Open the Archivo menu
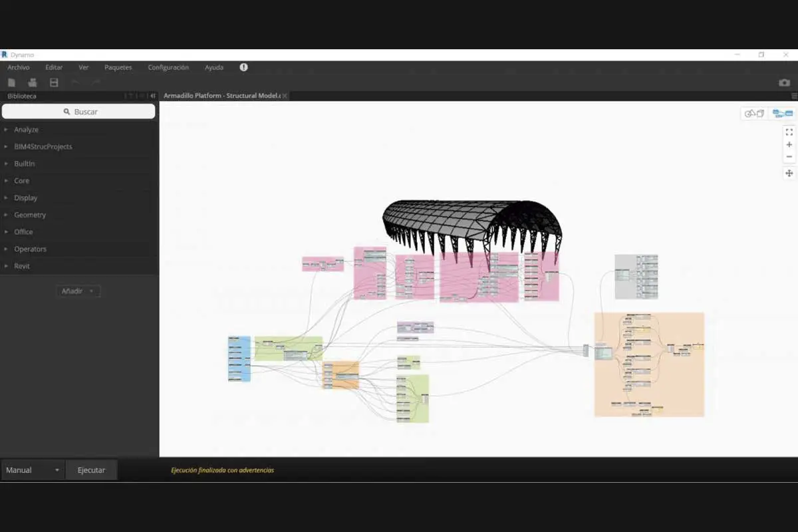The image size is (798, 532). pos(19,67)
